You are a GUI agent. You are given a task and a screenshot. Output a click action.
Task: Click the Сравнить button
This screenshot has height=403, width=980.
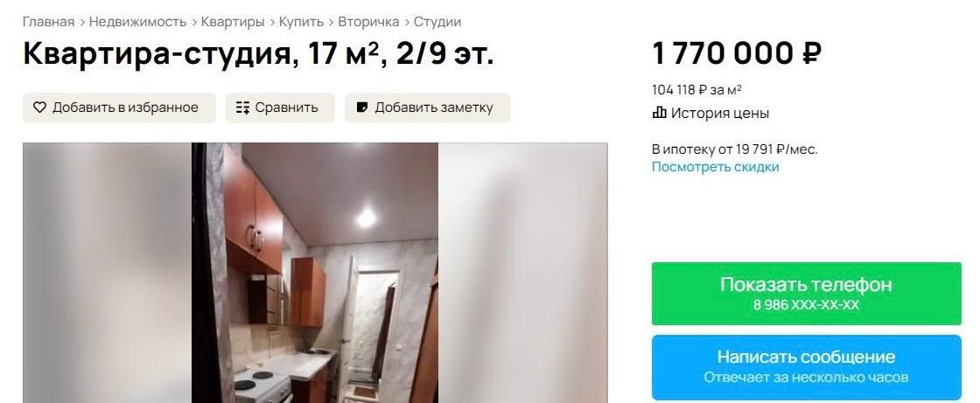(280, 108)
